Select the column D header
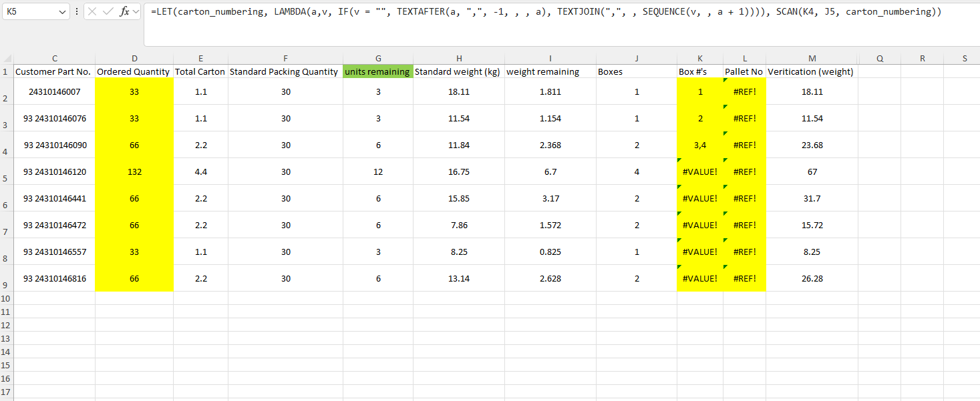 click(134, 58)
